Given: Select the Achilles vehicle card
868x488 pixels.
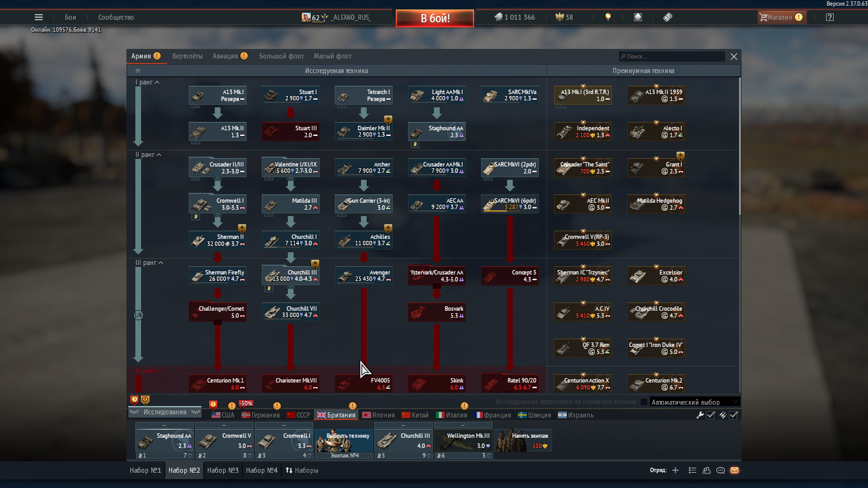Looking at the screenshot, I should pyautogui.click(x=363, y=240).
